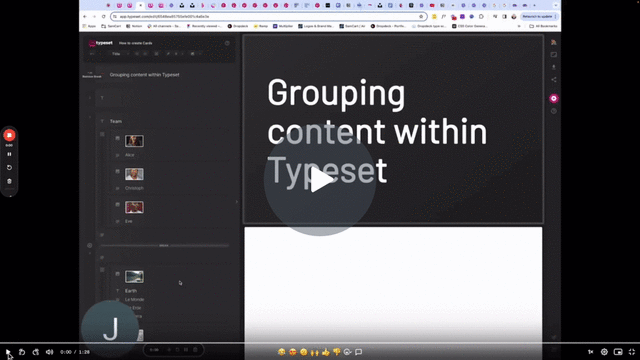Screen dimensions: 640x360
Task: Change playback speed with the 1× control
Action: [590, 352]
